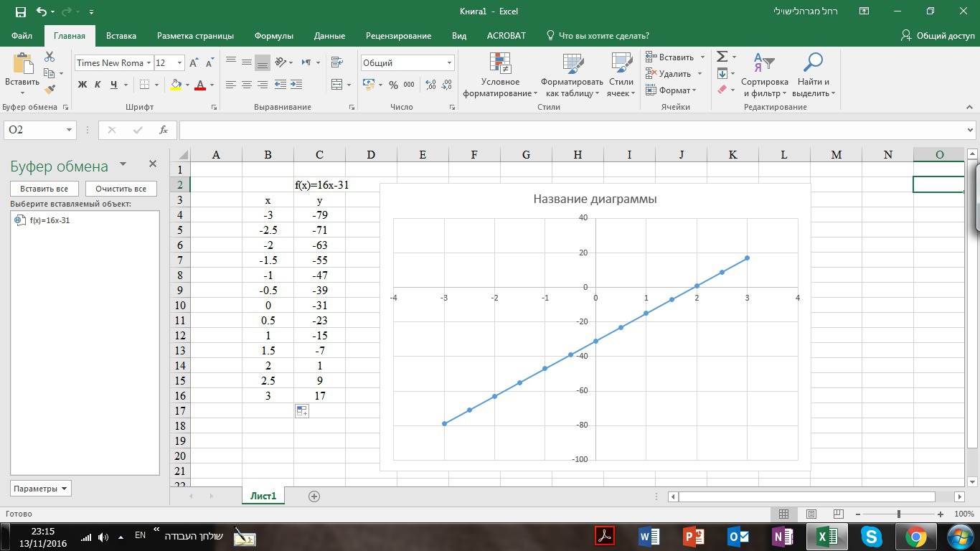This screenshot has height=551, width=980.
Task: Toggle italic formatting (К)
Action: [x=98, y=85]
